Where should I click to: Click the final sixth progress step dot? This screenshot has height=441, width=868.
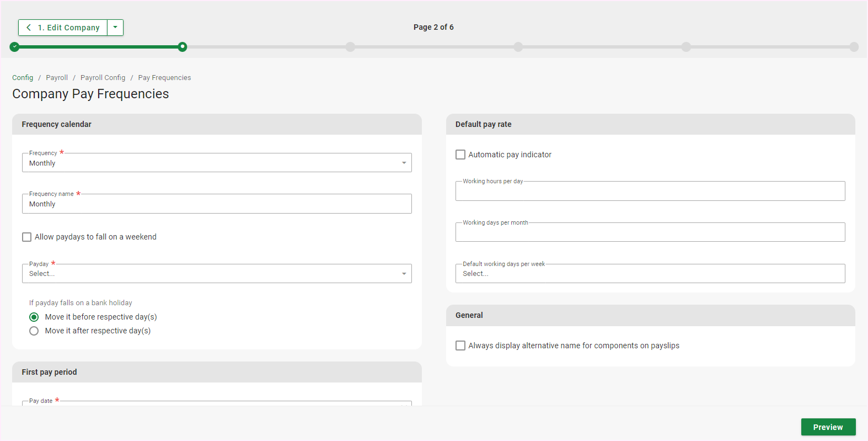pyautogui.click(x=854, y=47)
